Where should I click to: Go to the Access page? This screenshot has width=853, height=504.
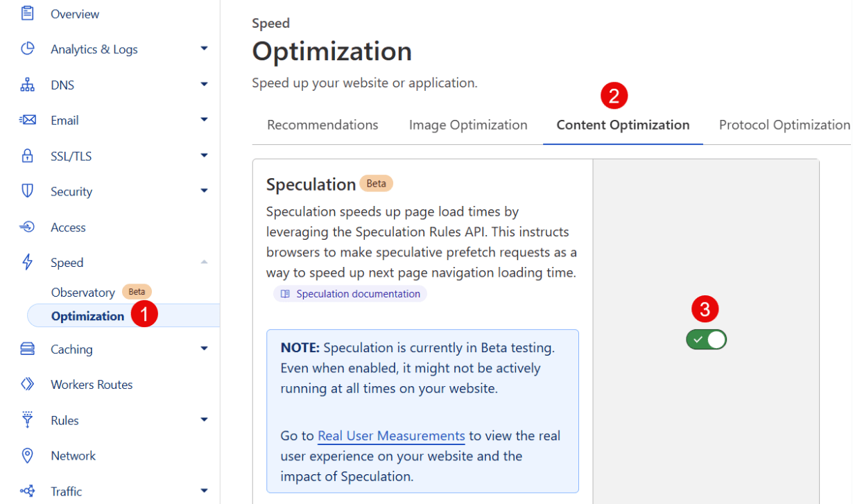tap(68, 227)
